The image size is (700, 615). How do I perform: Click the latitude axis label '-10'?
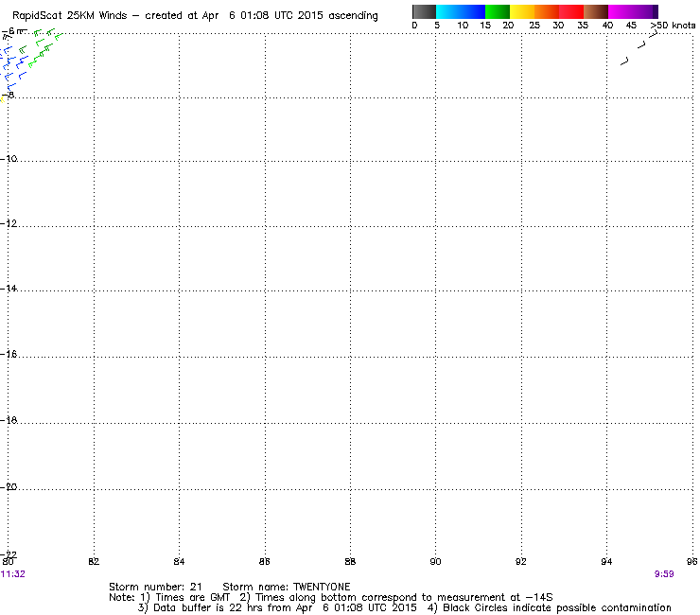[x=9, y=159]
